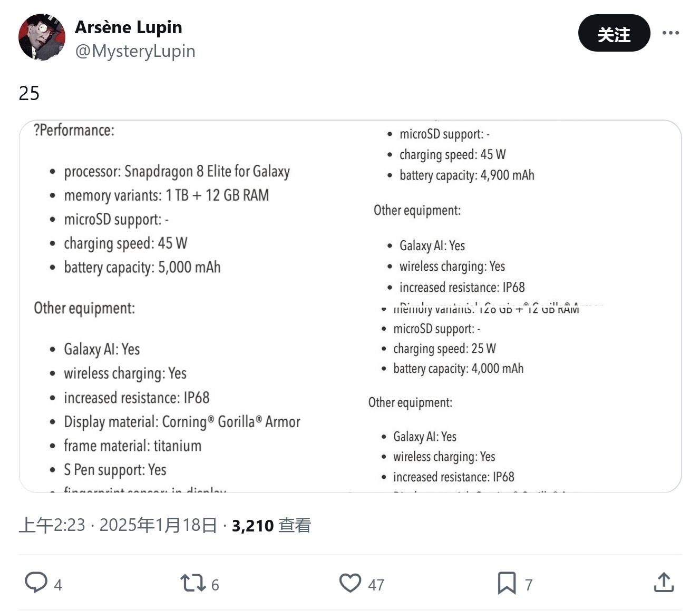Click the bookmark count number 7
The height and width of the screenshot is (611, 700).
coord(529,585)
